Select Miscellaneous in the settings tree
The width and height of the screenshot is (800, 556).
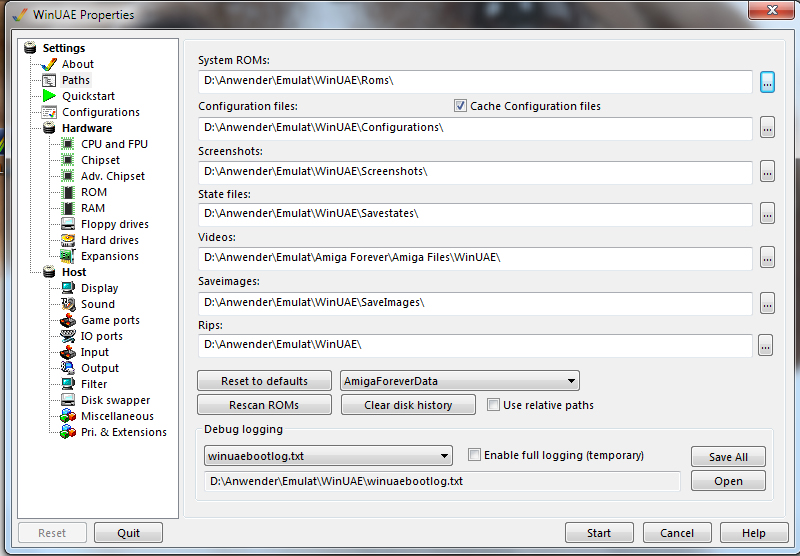click(117, 416)
